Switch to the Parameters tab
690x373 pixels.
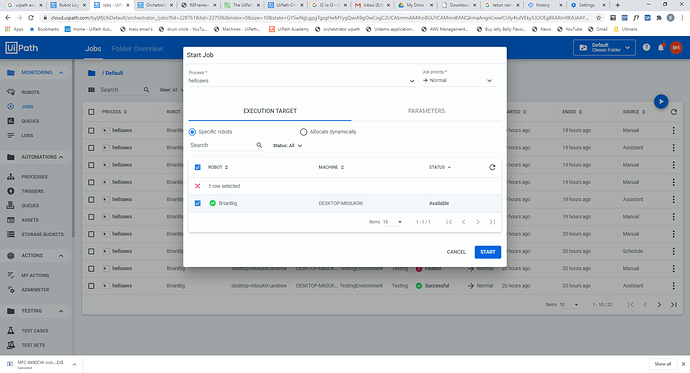(x=426, y=111)
